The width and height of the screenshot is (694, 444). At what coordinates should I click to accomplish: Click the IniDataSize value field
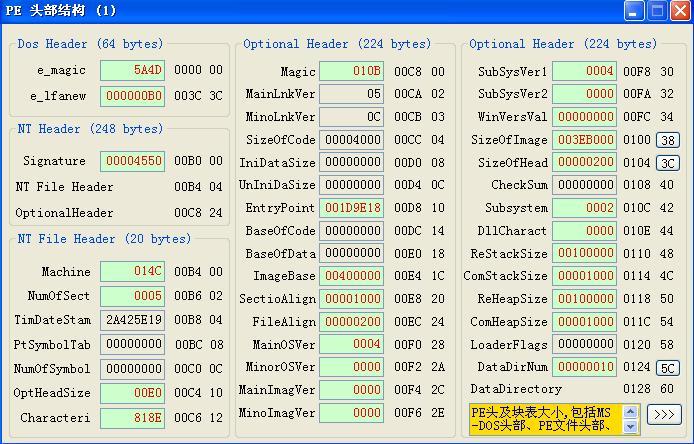pos(351,162)
